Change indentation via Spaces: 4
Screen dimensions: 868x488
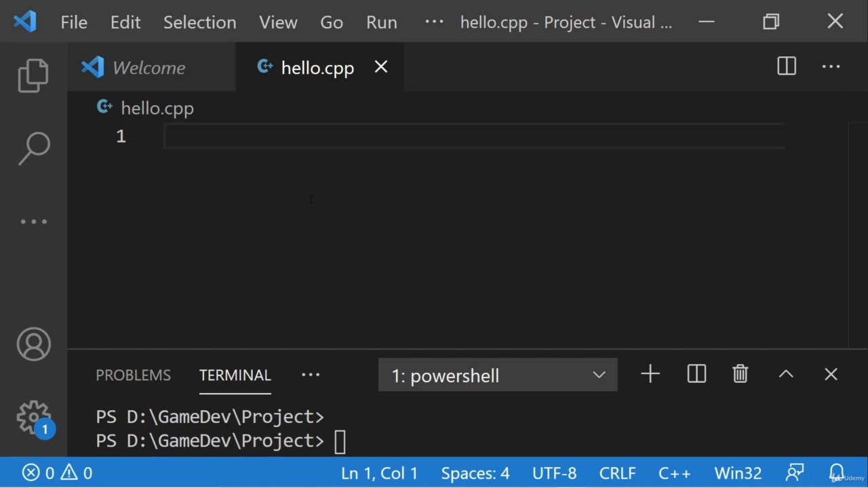[x=475, y=473]
